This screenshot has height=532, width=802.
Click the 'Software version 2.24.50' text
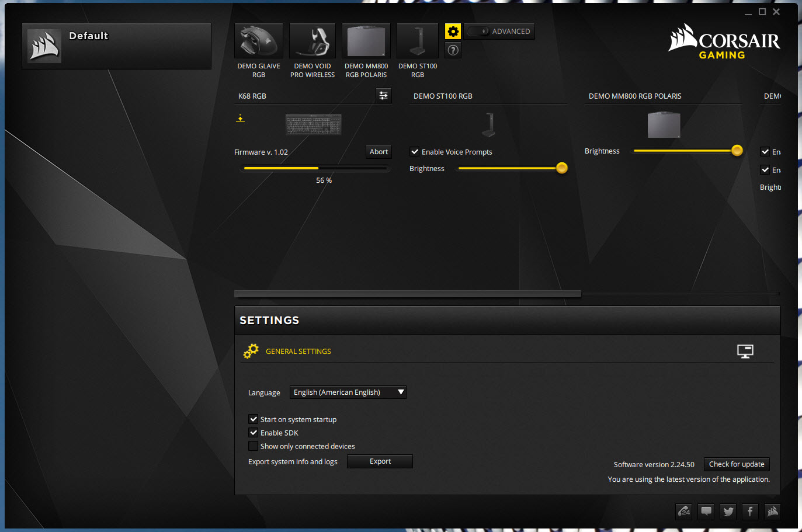tap(654, 465)
